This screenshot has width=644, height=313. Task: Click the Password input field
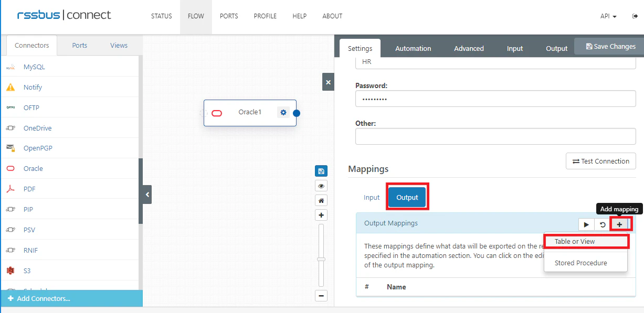495,99
